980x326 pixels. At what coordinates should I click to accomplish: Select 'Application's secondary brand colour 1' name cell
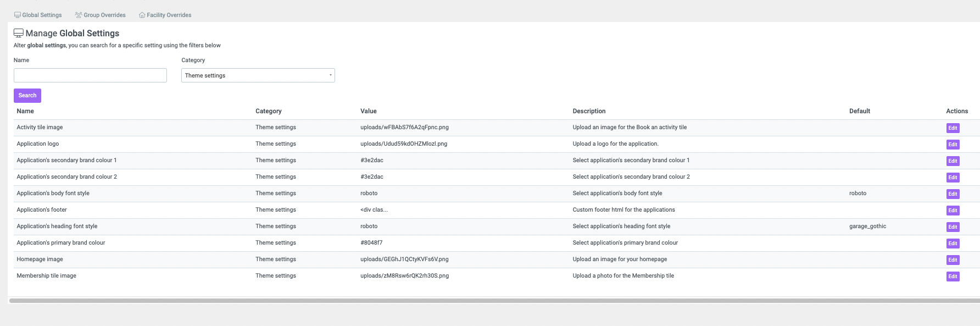(66, 161)
